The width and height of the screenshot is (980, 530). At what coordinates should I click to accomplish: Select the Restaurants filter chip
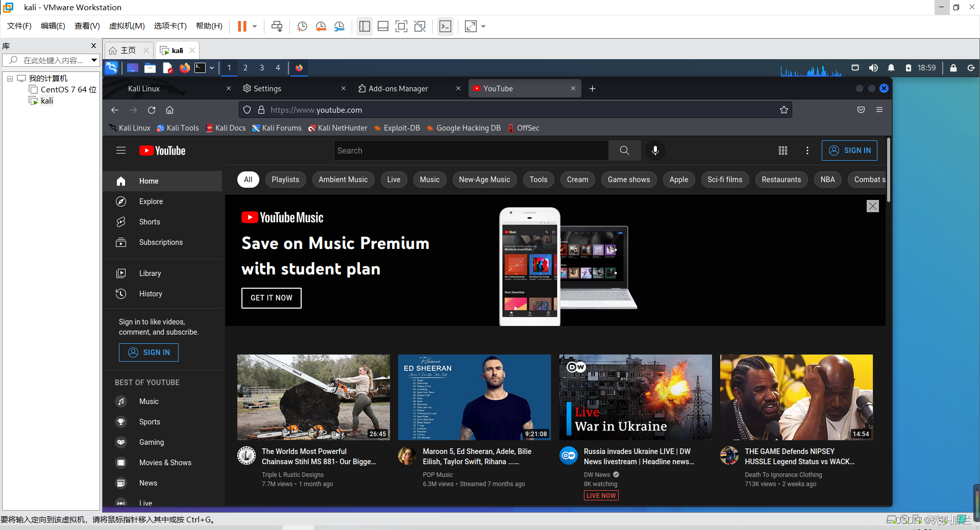click(781, 180)
